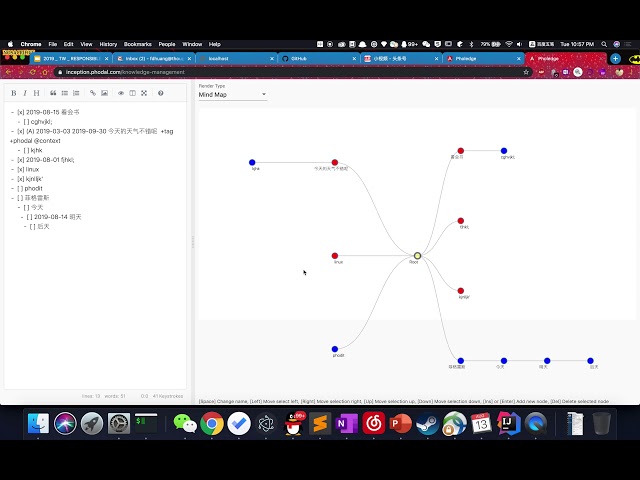Open Terminal from the Dock
The image size is (640, 480).
(x=146, y=423)
